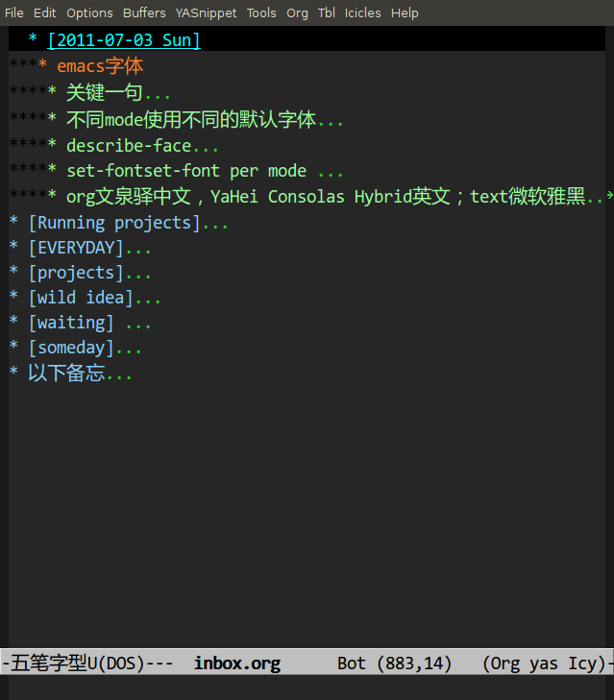Viewport: 614px width, 700px height.
Task: Expand 'set-fontset-font per mode' heading
Action: (186, 171)
